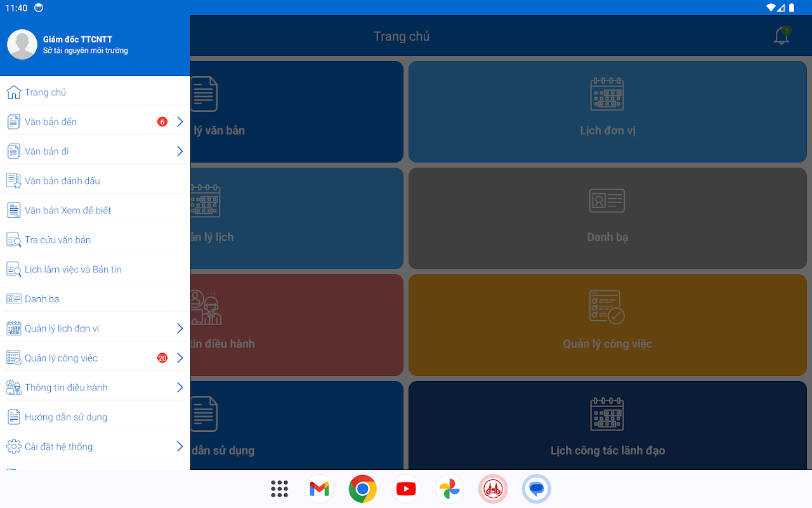This screenshot has height=508, width=812.
Task: Click the Quản lý lịch đơn vị calendar icon
Action: pyautogui.click(x=14, y=328)
